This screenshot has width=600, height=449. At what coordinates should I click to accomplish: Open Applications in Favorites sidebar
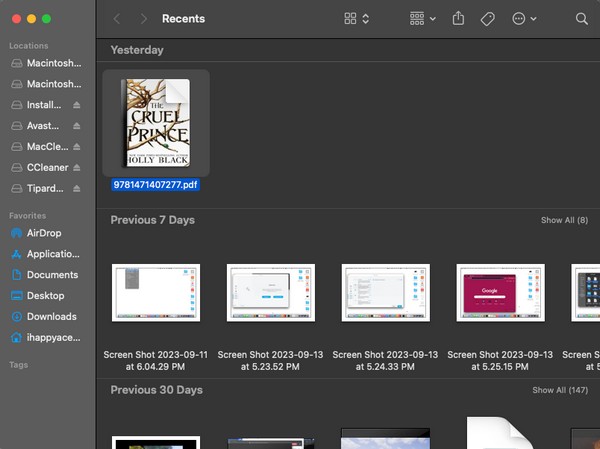45,254
